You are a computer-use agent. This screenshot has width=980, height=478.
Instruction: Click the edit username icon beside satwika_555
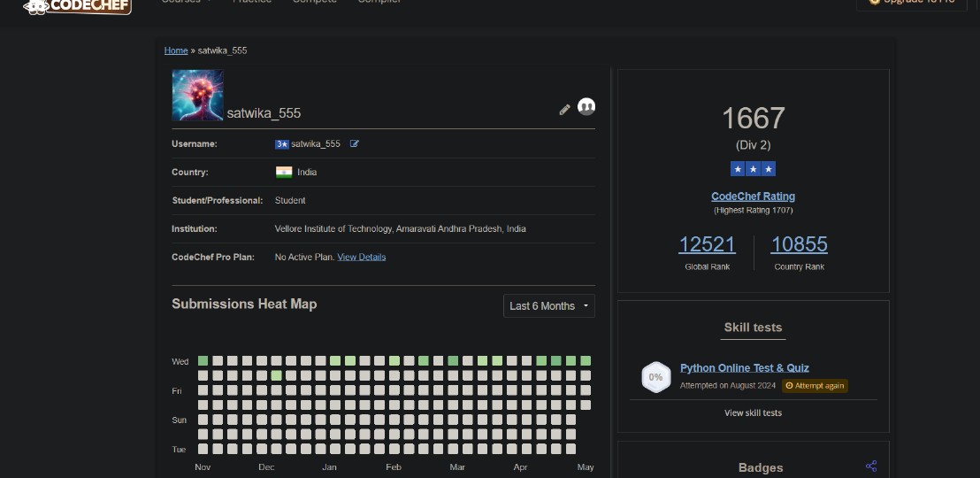click(355, 144)
